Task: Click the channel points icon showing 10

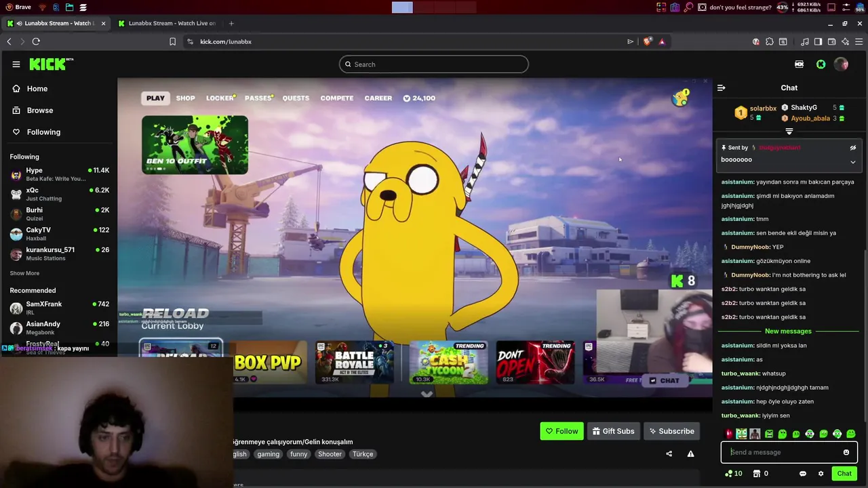Action: 733,474
